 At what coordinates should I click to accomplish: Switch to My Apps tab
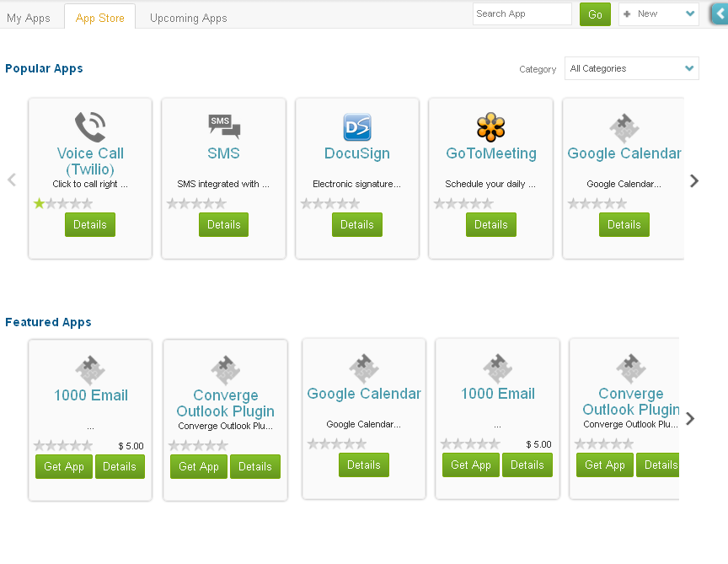pos(29,18)
